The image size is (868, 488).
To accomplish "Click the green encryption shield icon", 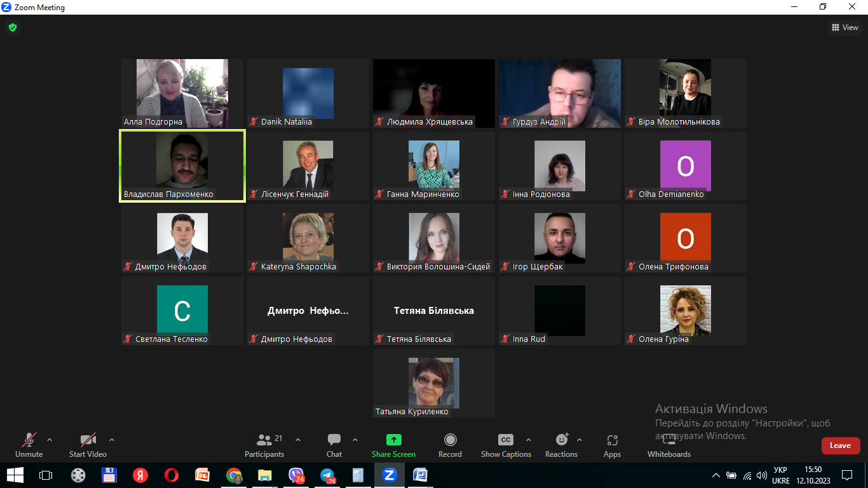I will (12, 27).
